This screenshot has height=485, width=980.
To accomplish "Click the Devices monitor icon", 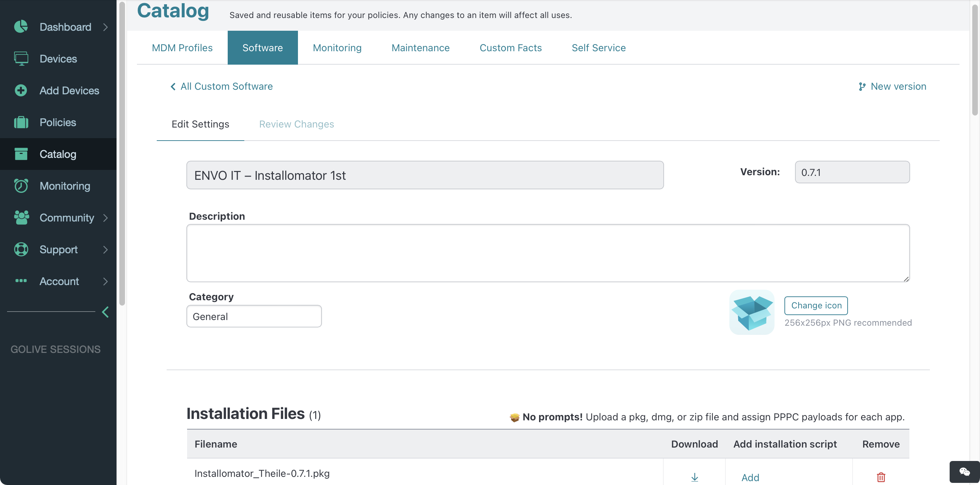I will [x=21, y=59].
